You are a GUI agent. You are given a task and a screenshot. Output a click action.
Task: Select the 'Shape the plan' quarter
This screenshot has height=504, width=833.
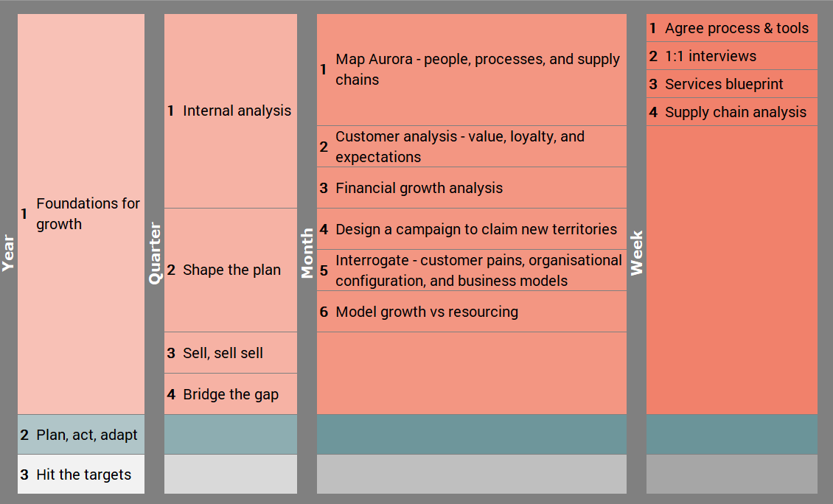tap(231, 270)
